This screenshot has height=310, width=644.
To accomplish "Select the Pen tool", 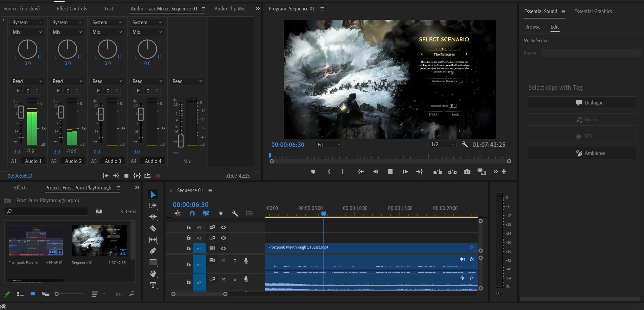I will (153, 251).
